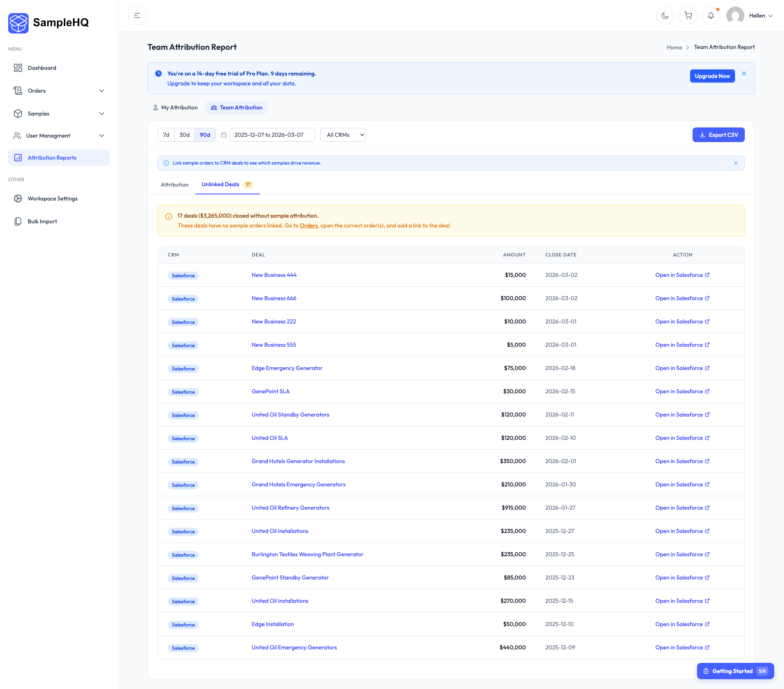Switch to My Attribution tab
The image size is (784, 689).
175,107
